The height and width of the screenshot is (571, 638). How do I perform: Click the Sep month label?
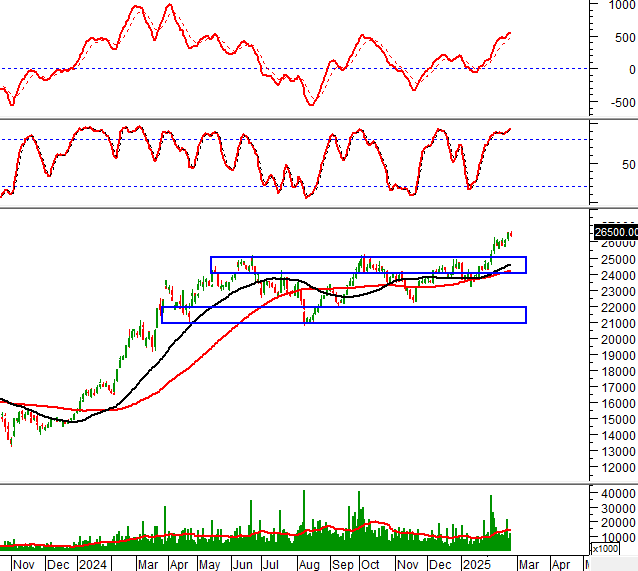343,565
